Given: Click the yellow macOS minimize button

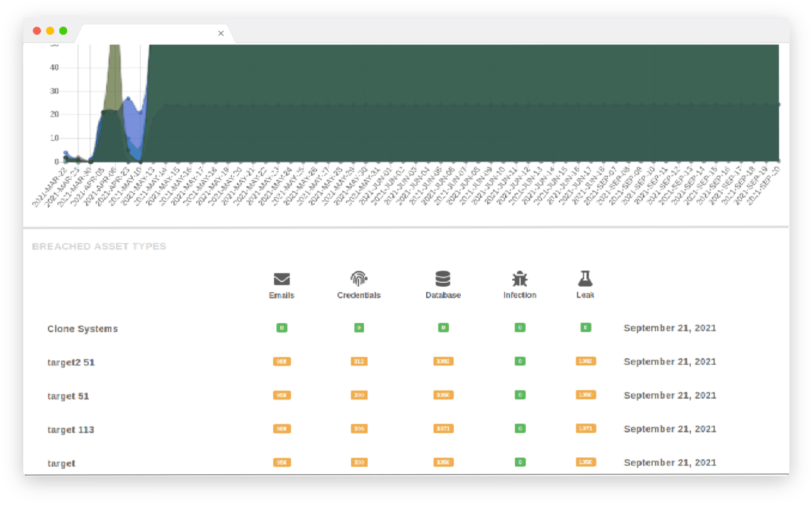Looking at the screenshot, I should coord(50,31).
